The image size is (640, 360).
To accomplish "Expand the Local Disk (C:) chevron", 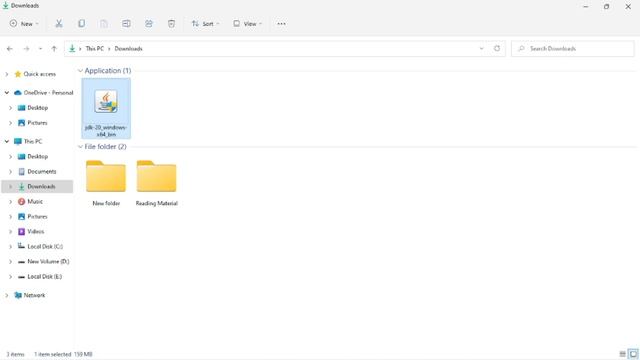I will (x=11, y=247).
